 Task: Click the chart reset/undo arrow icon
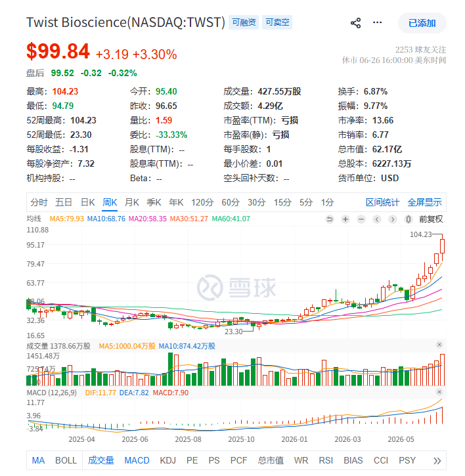coord(330,219)
